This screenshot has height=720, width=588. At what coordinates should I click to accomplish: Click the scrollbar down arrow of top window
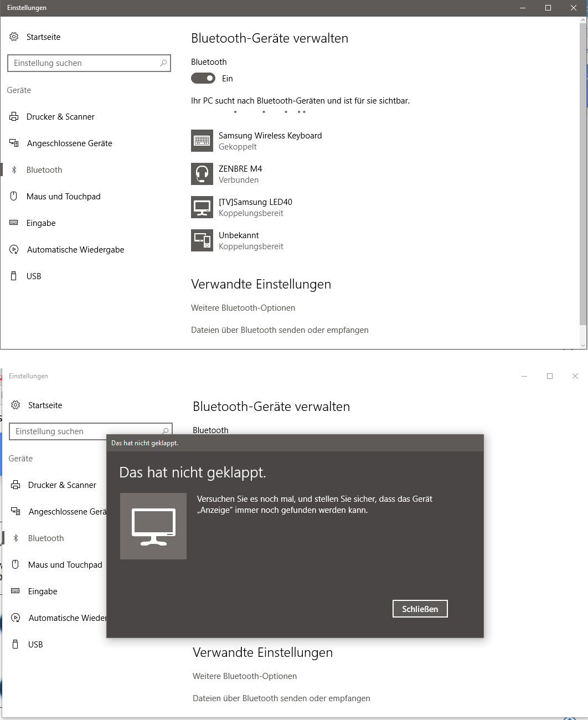pyautogui.click(x=583, y=345)
